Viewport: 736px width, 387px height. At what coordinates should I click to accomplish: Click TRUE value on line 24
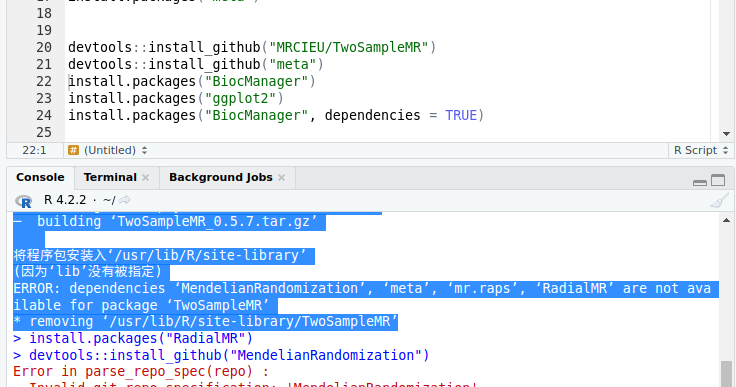tap(461, 115)
